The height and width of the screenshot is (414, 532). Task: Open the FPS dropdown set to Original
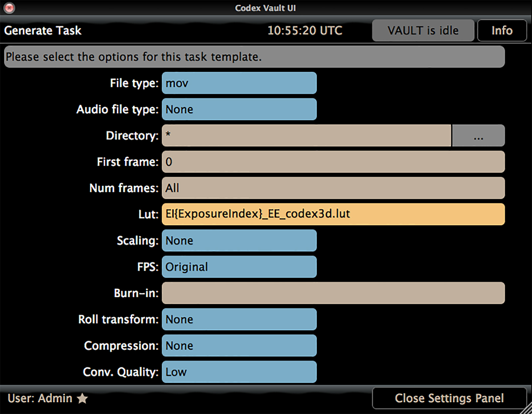pyautogui.click(x=239, y=267)
